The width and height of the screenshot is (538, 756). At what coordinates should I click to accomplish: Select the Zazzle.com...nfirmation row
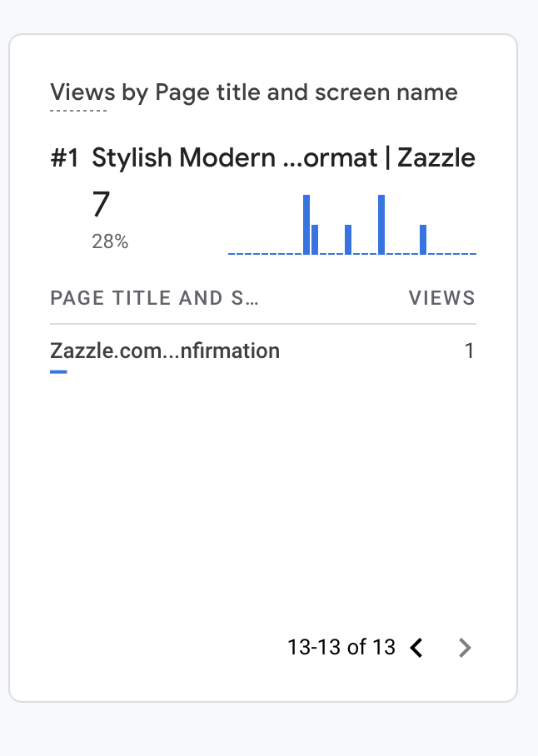pos(263,352)
